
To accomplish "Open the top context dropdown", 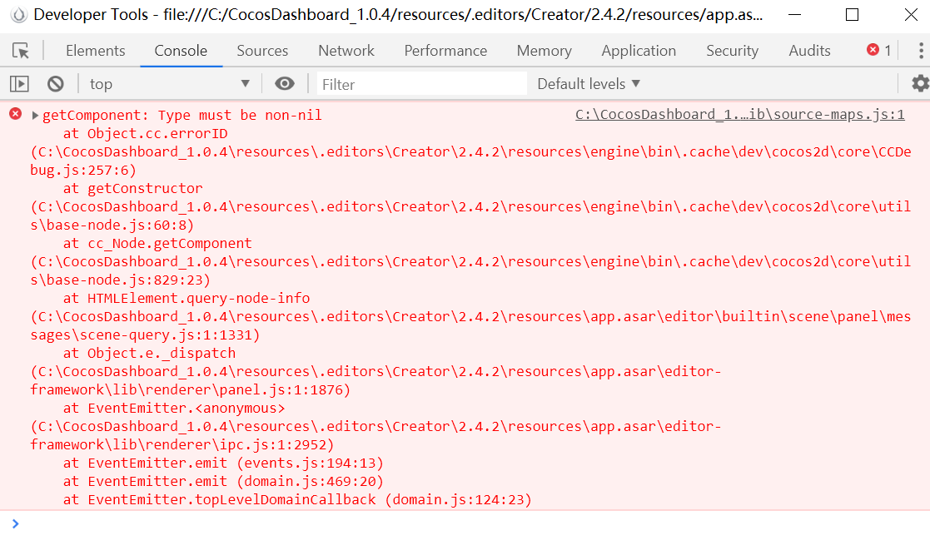I will [x=170, y=84].
